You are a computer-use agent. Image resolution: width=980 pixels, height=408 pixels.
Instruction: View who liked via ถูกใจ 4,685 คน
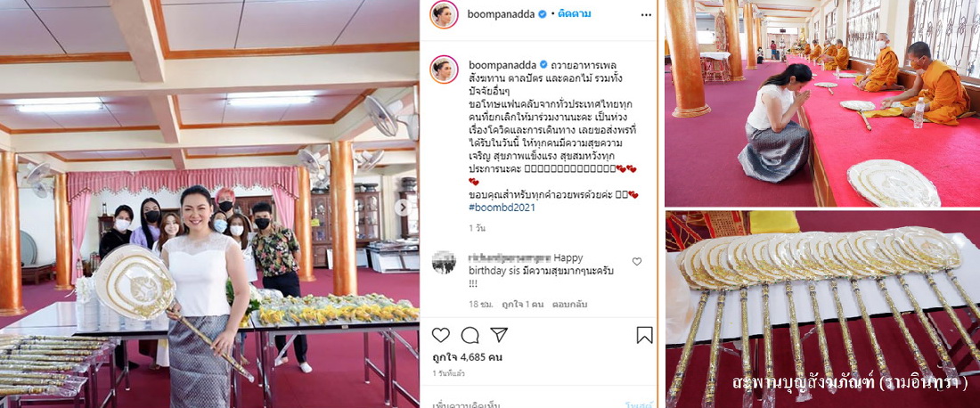point(467,358)
